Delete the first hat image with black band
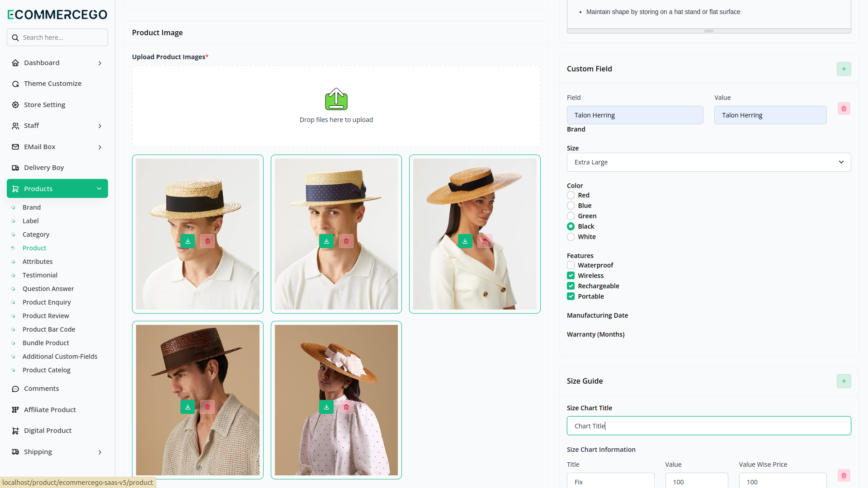This screenshot has height=488, width=868. pos(208,241)
